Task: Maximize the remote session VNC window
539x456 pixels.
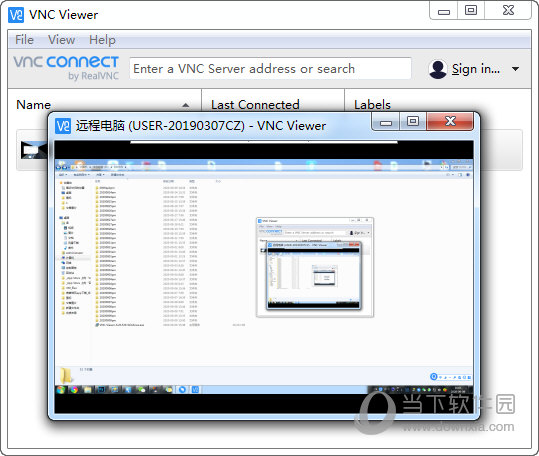Action: click(413, 121)
